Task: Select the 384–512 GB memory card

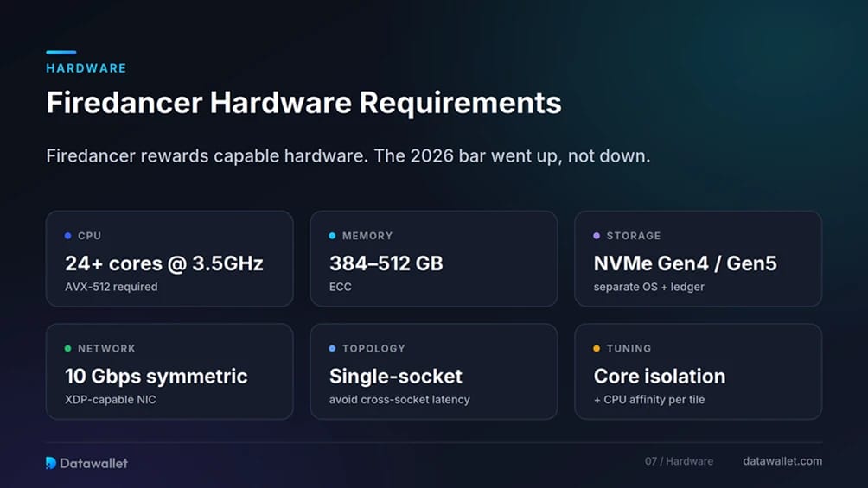Action: pyautogui.click(x=434, y=258)
